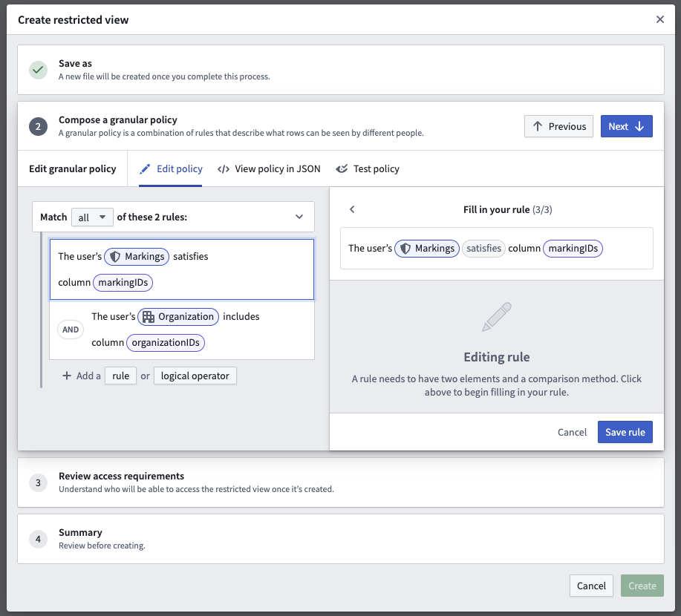The image size is (681, 616).
Task: Click the markingIDs column chip in left rule
Action: click(123, 283)
